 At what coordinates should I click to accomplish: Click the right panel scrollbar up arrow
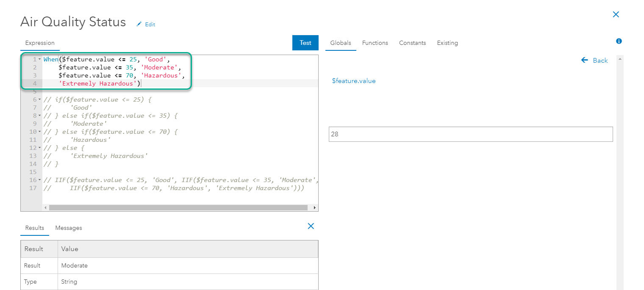point(620,58)
